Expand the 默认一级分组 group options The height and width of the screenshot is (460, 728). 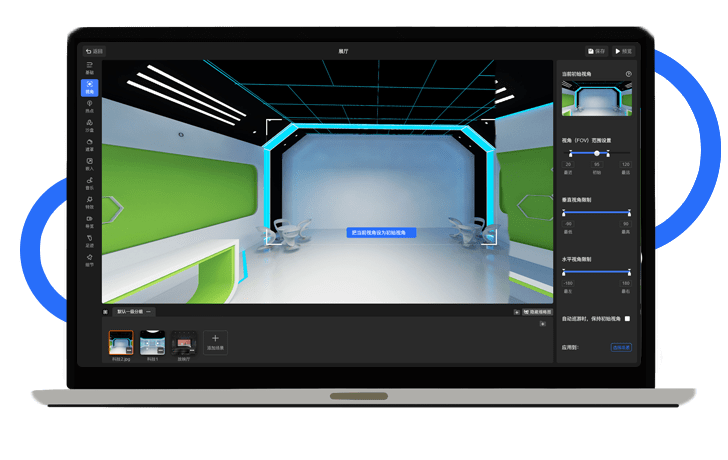(x=148, y=311)
